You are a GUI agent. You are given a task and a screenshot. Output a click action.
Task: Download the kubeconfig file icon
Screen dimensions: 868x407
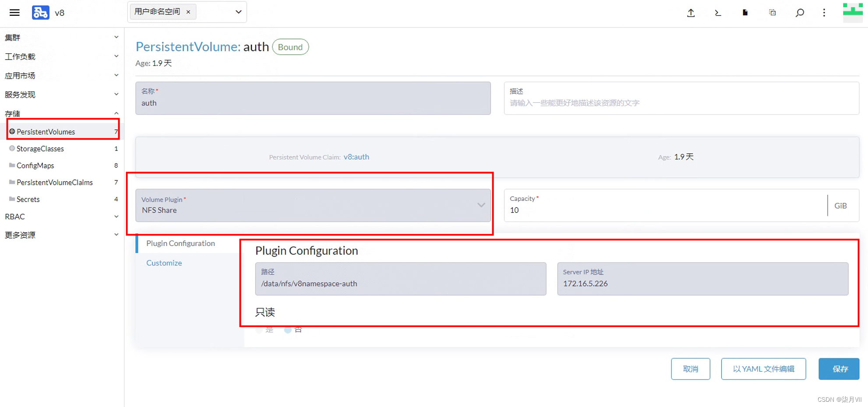pyautogui.click(x=745, y=13)
